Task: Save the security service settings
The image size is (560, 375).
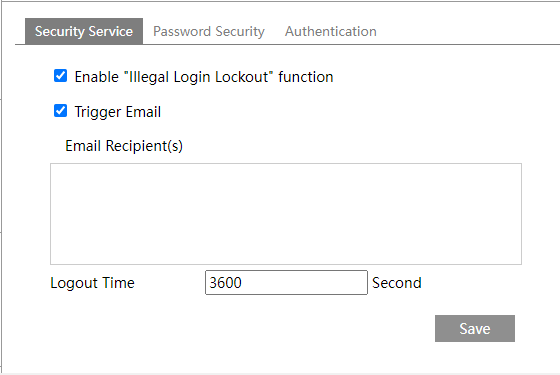Action: (475, 329)
